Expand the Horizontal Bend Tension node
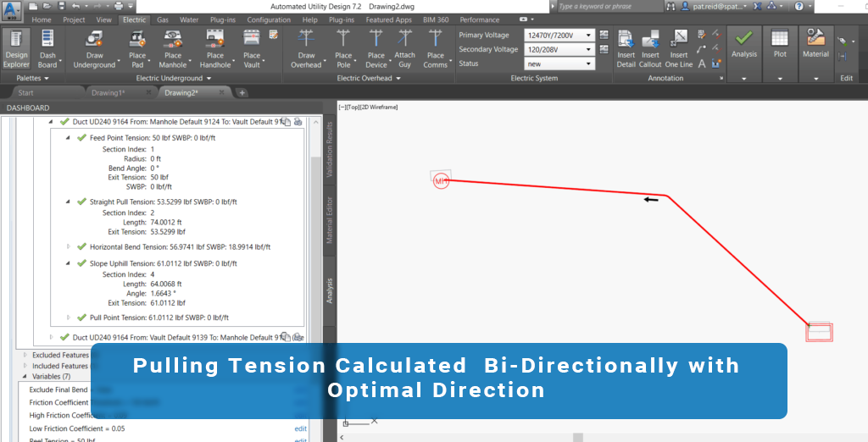The image size is (868, 442). coord(68,246)
